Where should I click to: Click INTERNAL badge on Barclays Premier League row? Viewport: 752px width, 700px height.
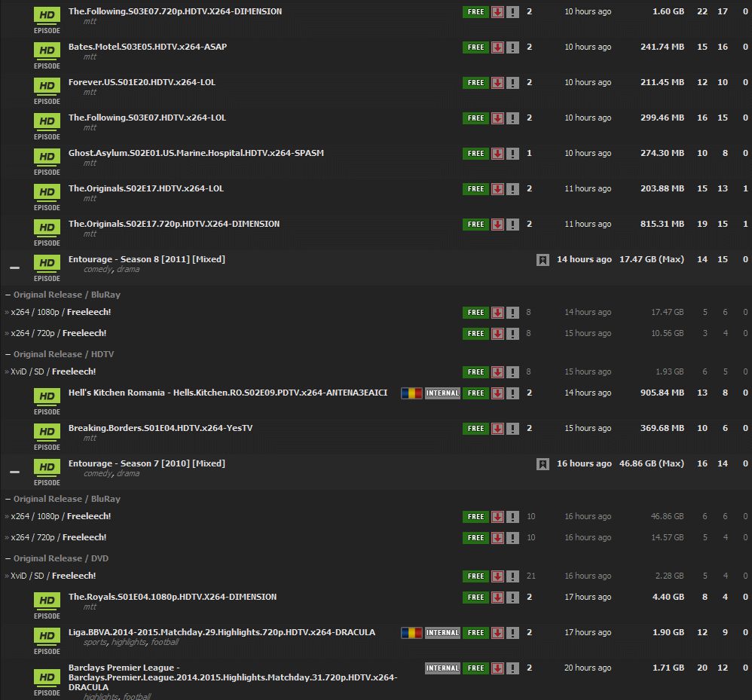click(x=442, y=669)
